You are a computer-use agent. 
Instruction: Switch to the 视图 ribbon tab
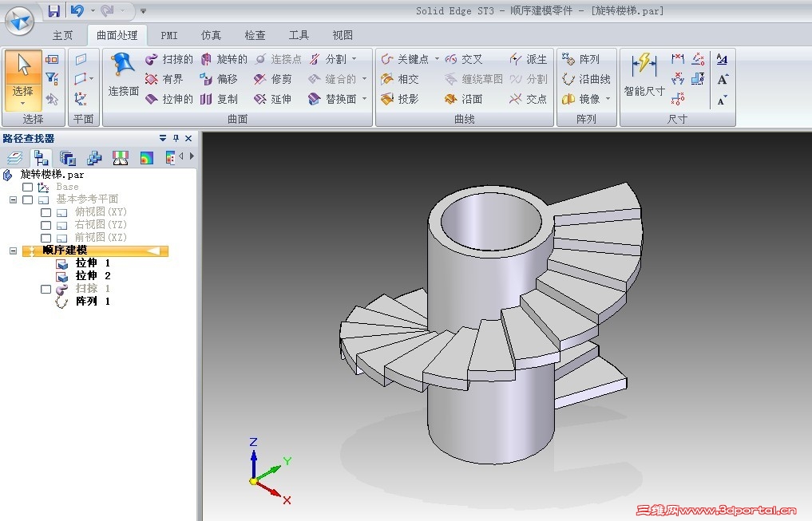(x=343, y=35)
